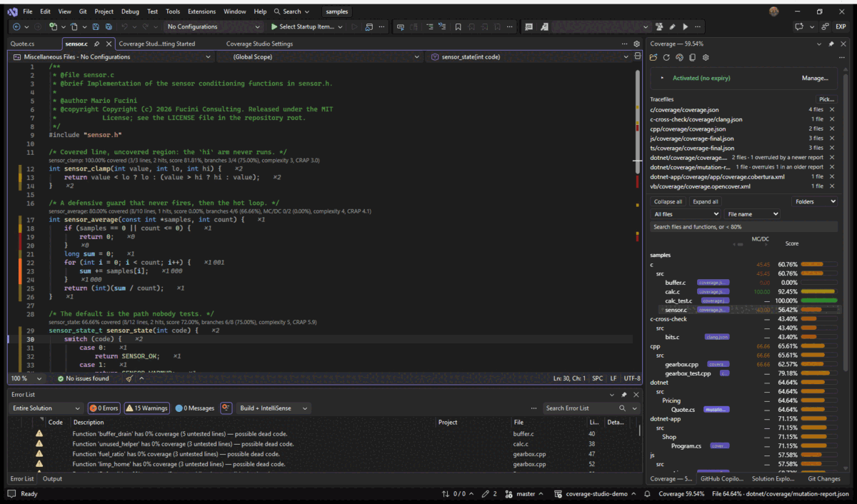Open editor tab settings gear icon
Image resolution: width=857 pixels, height=504 pixels.
[x=636, y=44]
